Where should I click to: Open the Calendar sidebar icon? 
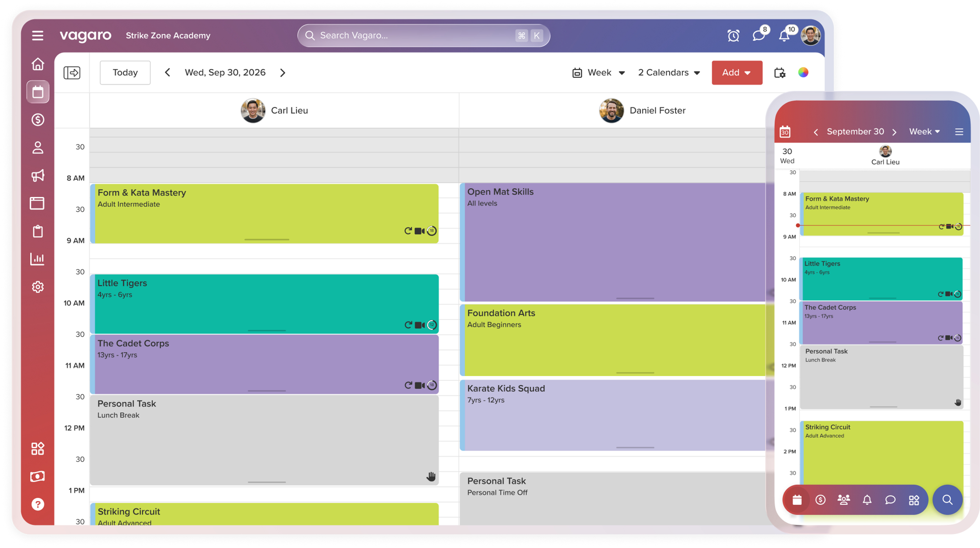(x=38, y=92)
